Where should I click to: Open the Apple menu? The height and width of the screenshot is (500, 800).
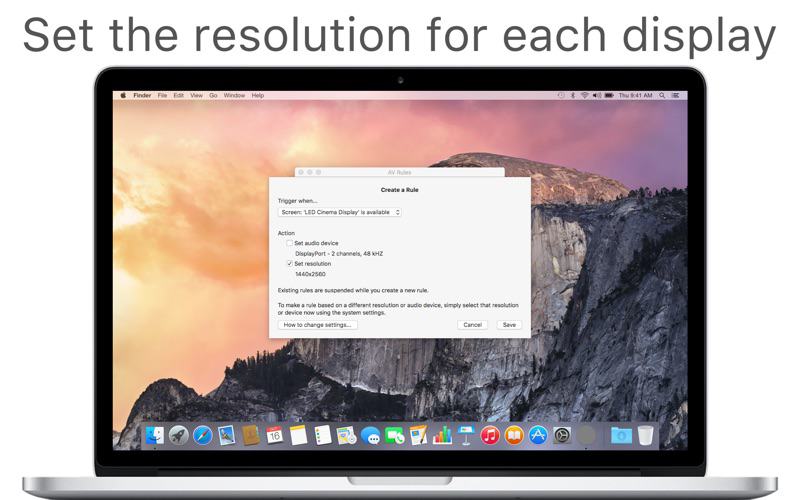click(x=123, y=95)
